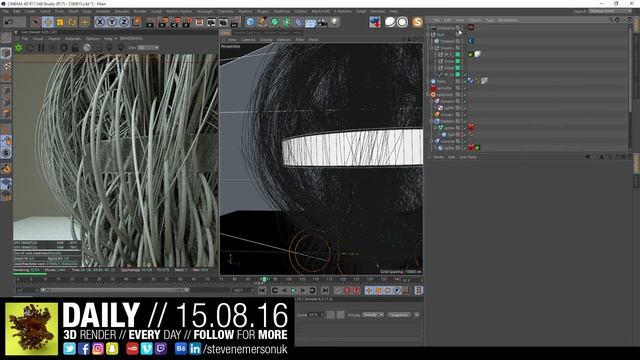Viewport: 640px width, 360px height.
Task: Open the Filter menu in the viewport
Action: (x=300, y=40)
